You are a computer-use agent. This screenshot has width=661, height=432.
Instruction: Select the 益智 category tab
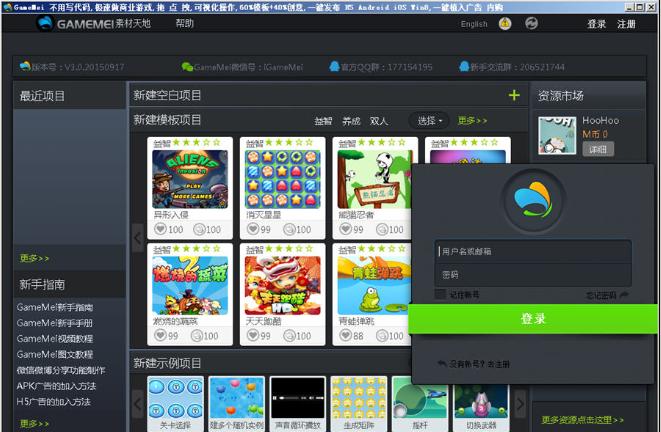323,121
